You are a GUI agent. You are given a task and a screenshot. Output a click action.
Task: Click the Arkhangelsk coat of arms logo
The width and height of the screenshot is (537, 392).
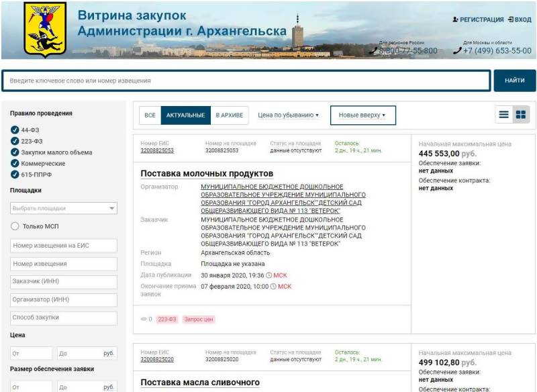[x=45, y=30]
